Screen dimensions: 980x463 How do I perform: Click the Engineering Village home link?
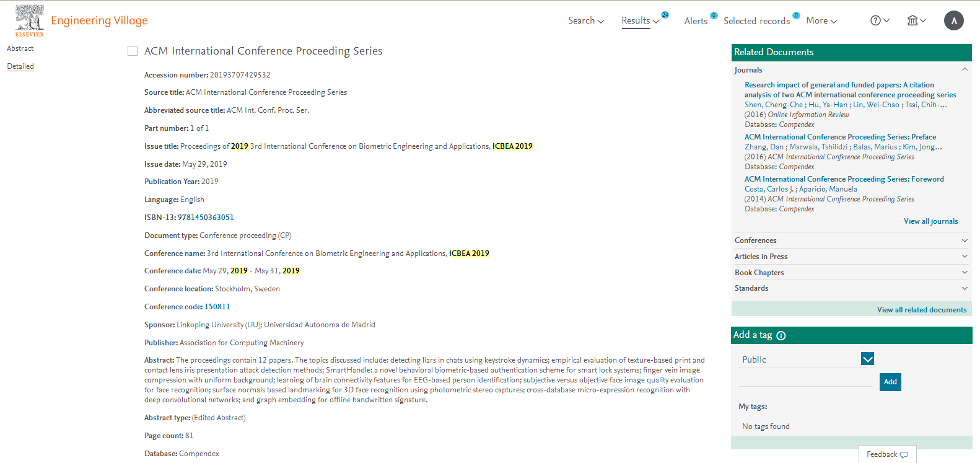[99, 20]
